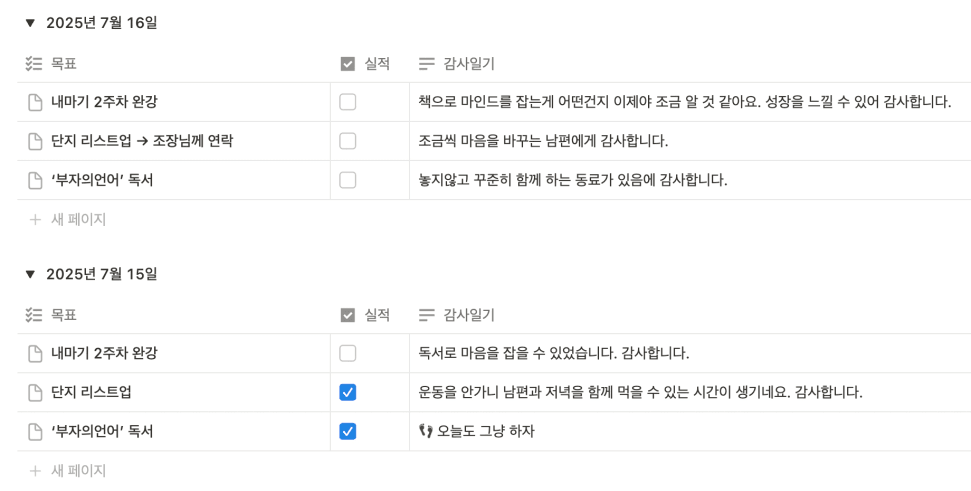
Task: Open the 내마기 2주차 완강 page under July 15
Action: coord(104,354)
